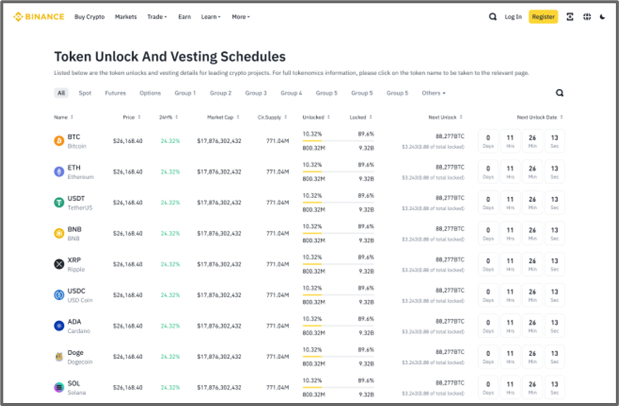Screen dimensions: 619x406
Task: Click the Log In link
Action: coord(513,17)
